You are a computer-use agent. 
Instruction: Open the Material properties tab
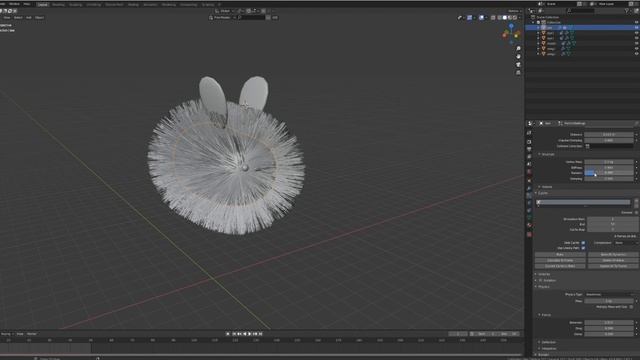(529, 225)
